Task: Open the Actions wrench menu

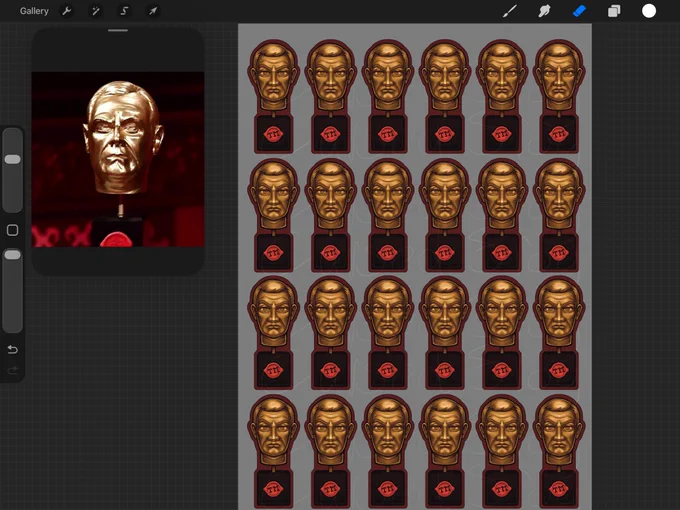Action: click(66, 11)
